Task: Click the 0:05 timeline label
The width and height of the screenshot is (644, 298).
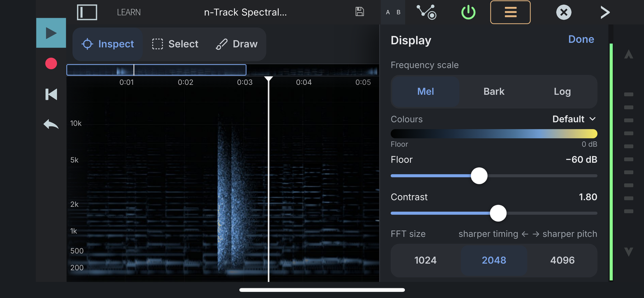Action: 363,82
